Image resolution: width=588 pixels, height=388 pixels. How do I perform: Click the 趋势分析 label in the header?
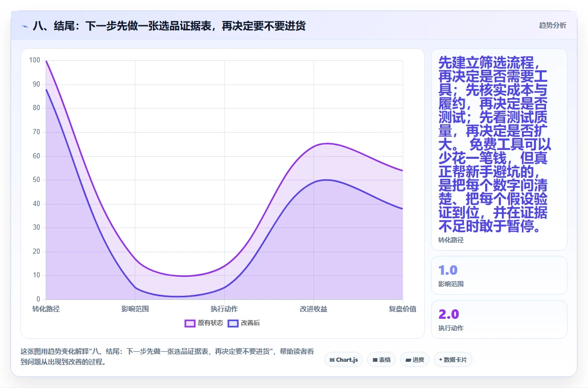click(552, 26)
